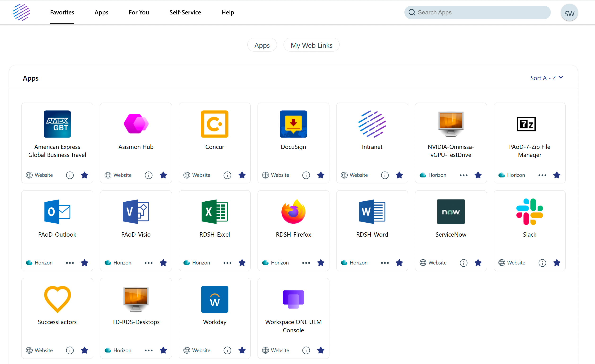Click the My Web Links button
595x364 pixels.
click(x=311, y=45)
